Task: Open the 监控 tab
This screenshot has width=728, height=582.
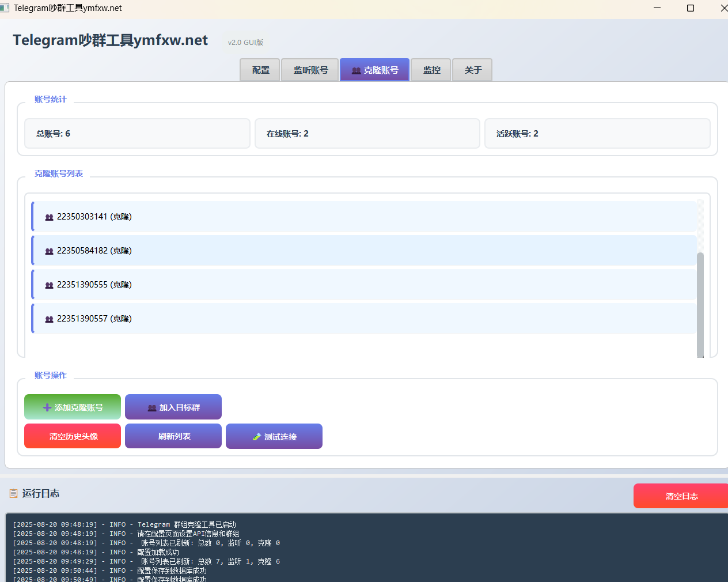Action: point(431,70)
